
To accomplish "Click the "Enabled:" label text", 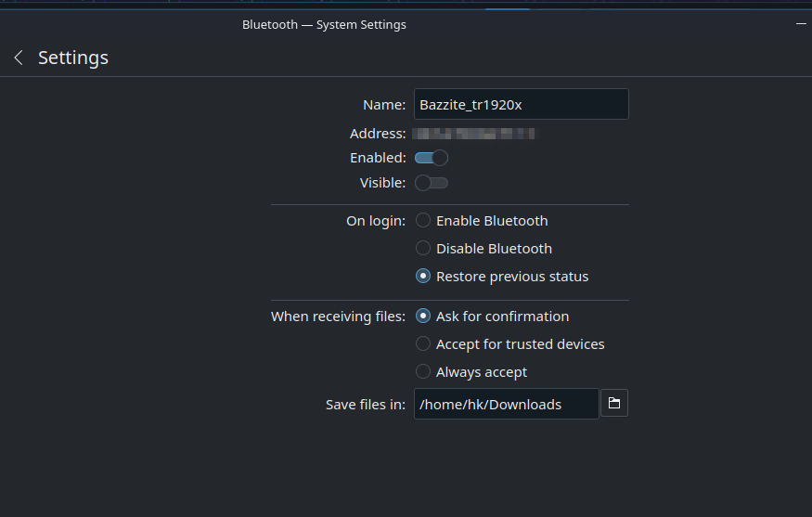I will pos(378,158).
